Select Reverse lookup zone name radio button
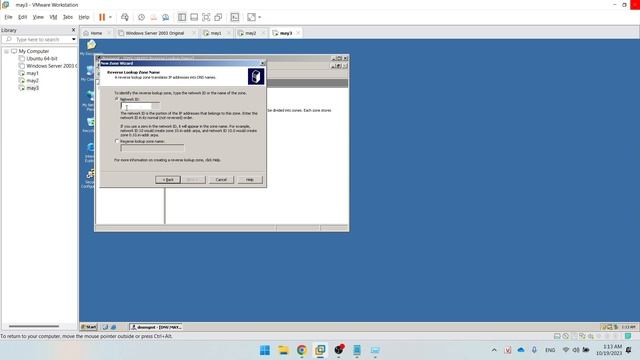 click(x=117, y=141)
